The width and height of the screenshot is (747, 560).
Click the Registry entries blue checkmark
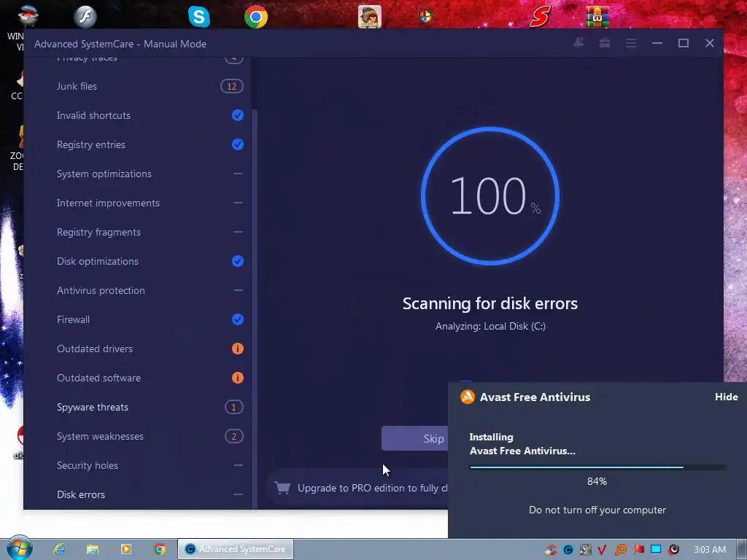[x=237, y=144]
